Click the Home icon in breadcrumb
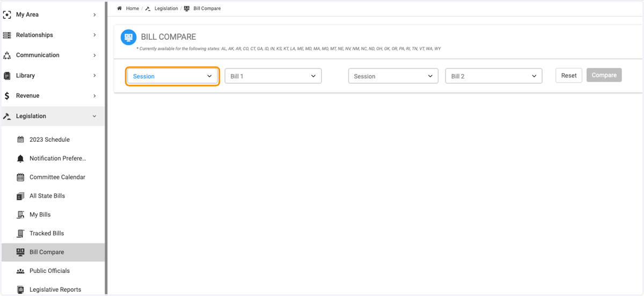 [x=120, y=9]
